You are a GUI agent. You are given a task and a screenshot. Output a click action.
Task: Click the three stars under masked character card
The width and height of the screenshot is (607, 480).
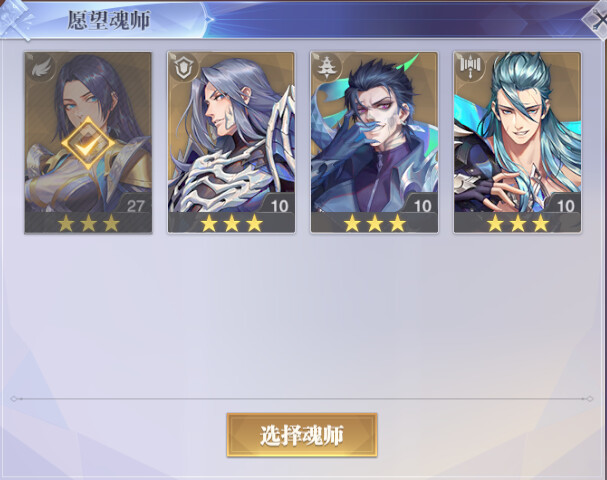pyautogui.click(x=374, y=223)
